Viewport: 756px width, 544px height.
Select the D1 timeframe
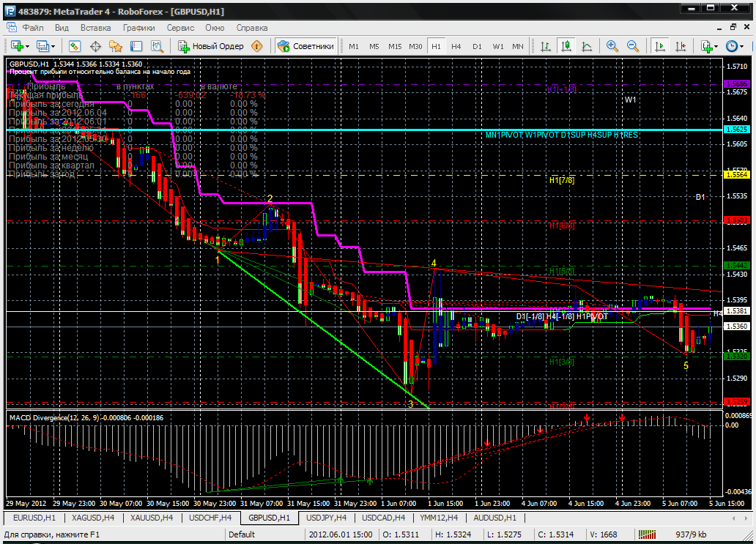coord(478,46)
